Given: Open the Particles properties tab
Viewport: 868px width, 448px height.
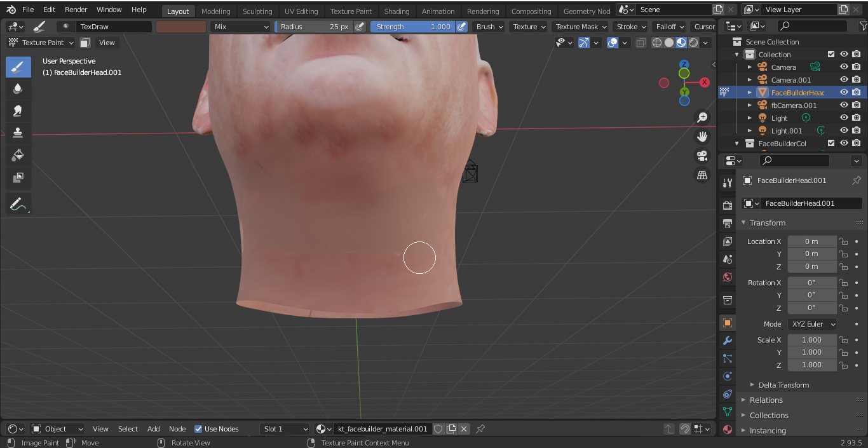Looking at the screenshot, I should click(728, 358).
